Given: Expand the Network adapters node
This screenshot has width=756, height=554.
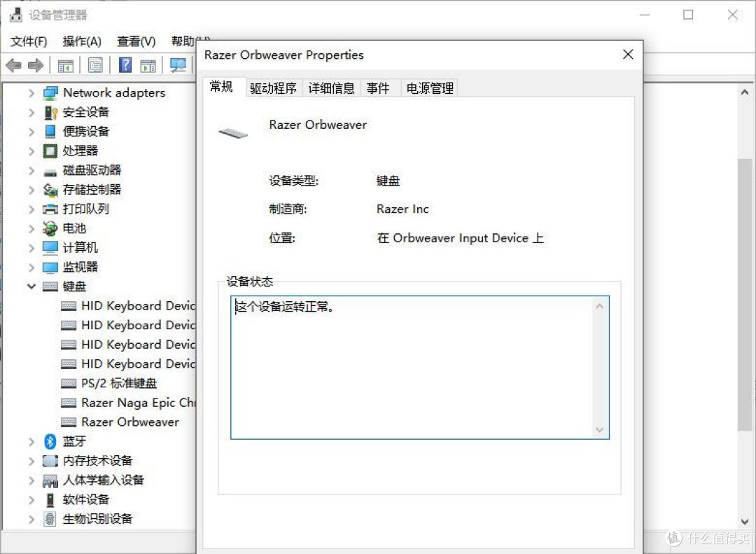Looking at the screenshot, I should pos(31,92).
